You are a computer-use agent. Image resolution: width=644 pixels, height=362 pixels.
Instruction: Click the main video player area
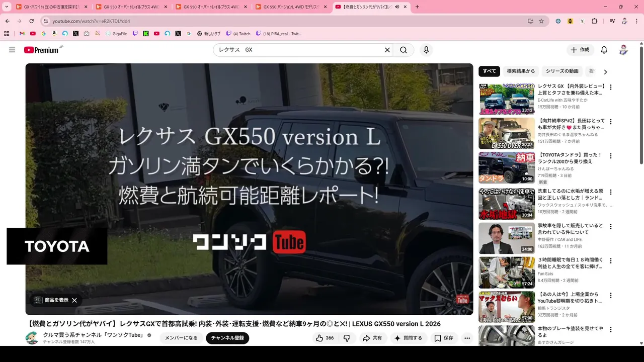coord(250,189)
